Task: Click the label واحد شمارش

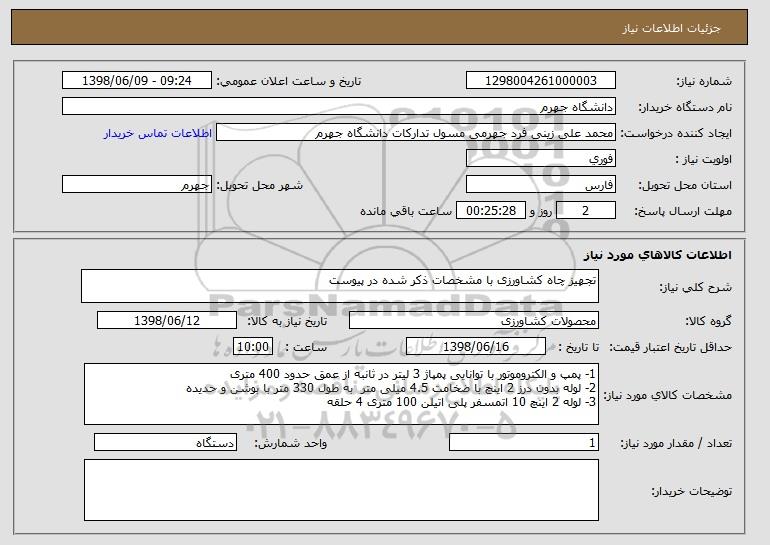Action: [x=290, y=443]
